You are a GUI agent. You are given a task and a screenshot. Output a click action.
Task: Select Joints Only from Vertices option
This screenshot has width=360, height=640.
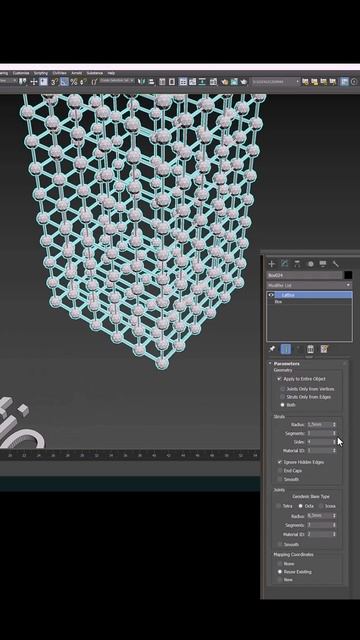point(282,389)
